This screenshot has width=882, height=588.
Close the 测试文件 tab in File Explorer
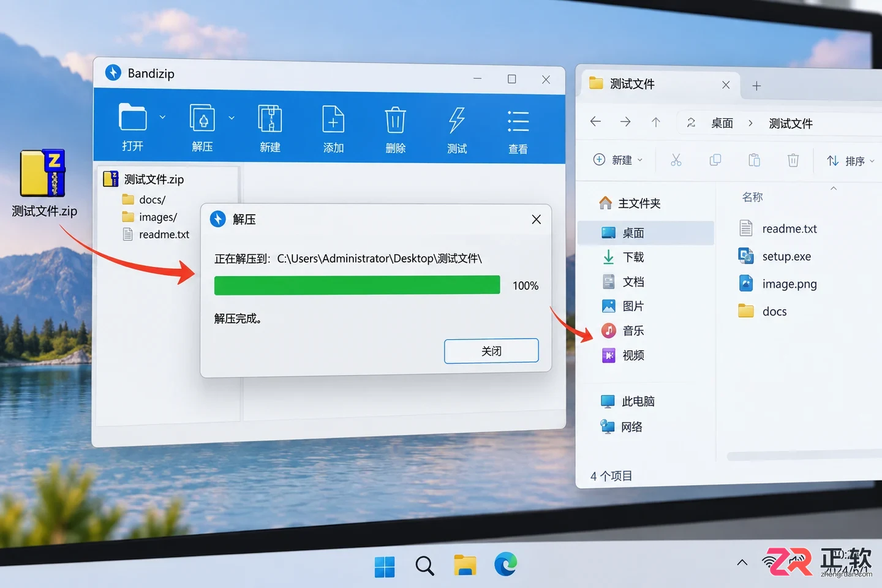(x=726, y=85)
